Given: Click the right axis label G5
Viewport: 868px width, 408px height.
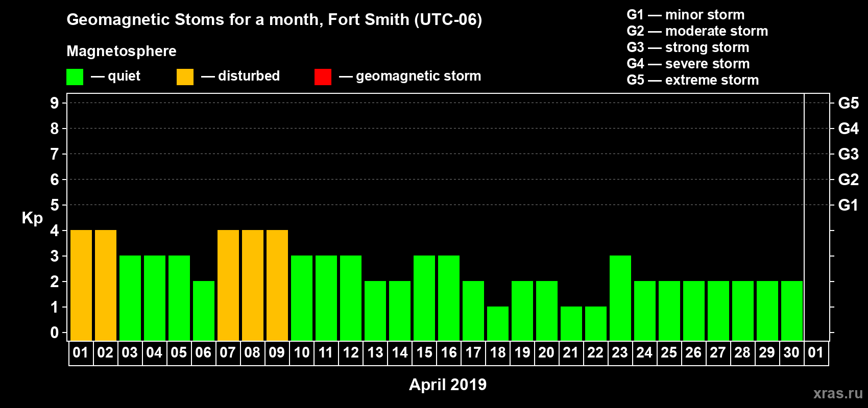Looking at the screenshot, I should point(849,103).
